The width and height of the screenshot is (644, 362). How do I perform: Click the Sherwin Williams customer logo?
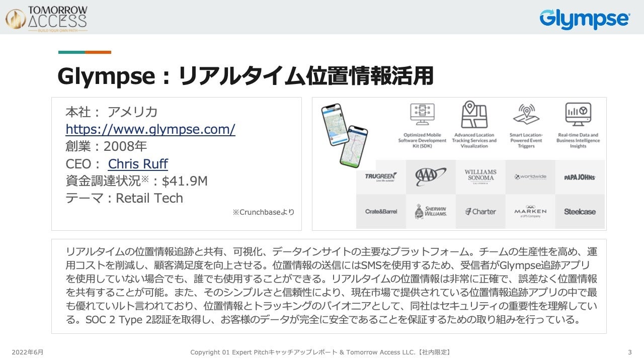click(431, 212)
